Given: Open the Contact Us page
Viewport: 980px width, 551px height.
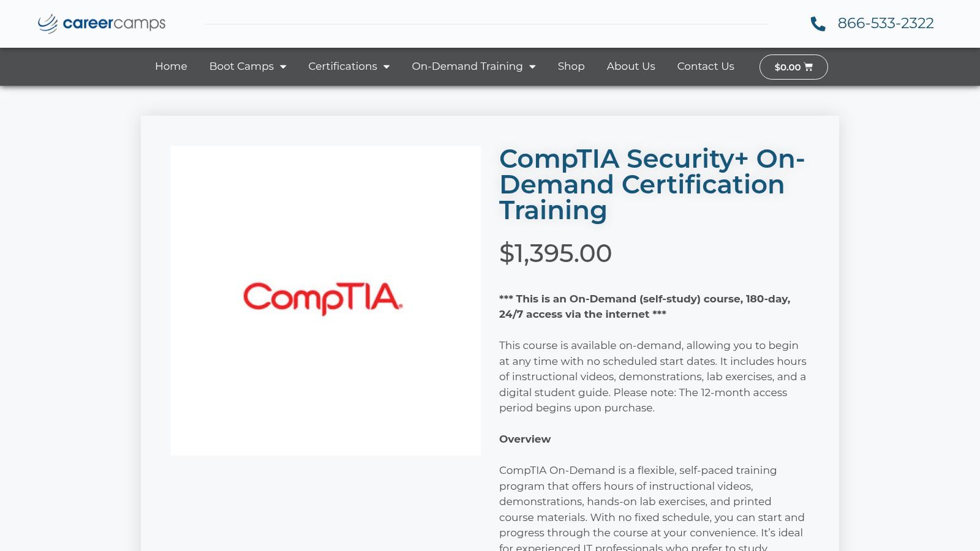Looking at the screenshot, I should pyautogui.click(x=706, y=66).
